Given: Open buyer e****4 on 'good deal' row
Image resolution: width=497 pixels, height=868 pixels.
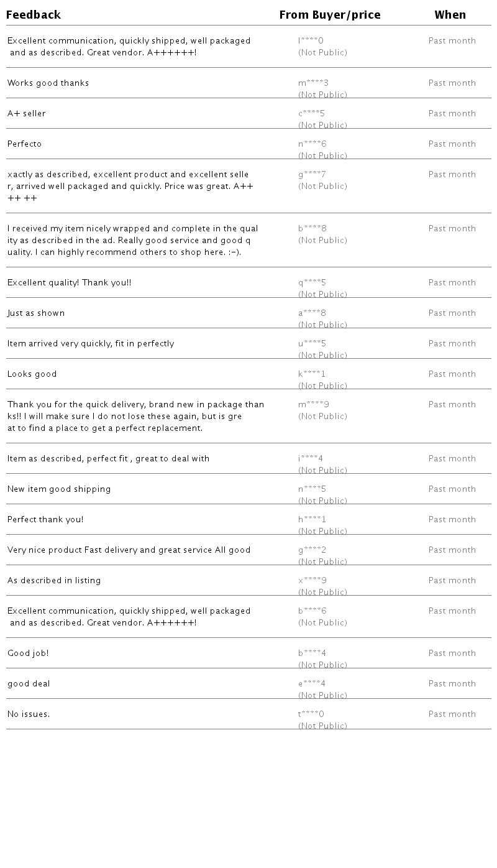Looking at the screenshot, I should tap(311, 684).
